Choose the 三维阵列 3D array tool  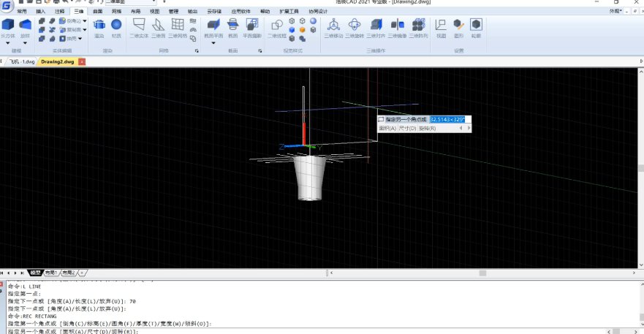point(419,26)
